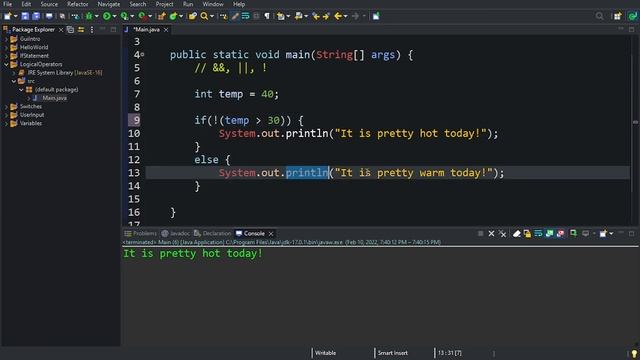640x360 pixels.
Task: Click the New file toolbar icon
Action: [x=7, y=16]
